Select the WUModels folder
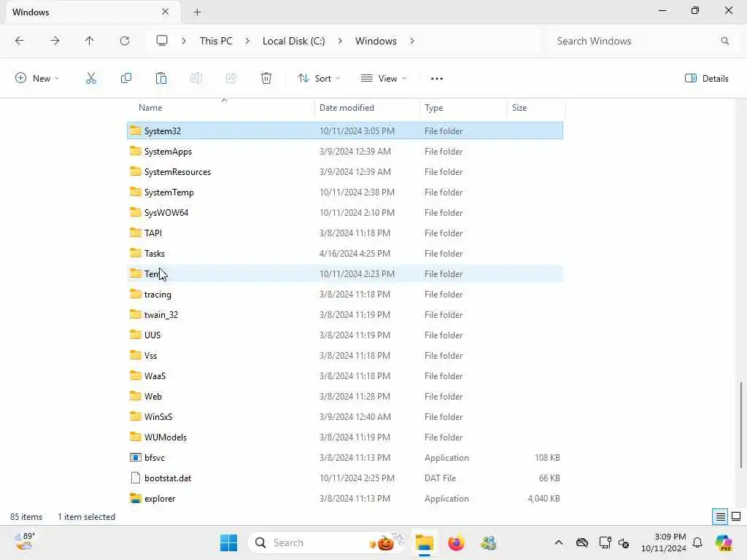Image resolution: width=747 pixels, height=560 pixels. click(345, 437)
